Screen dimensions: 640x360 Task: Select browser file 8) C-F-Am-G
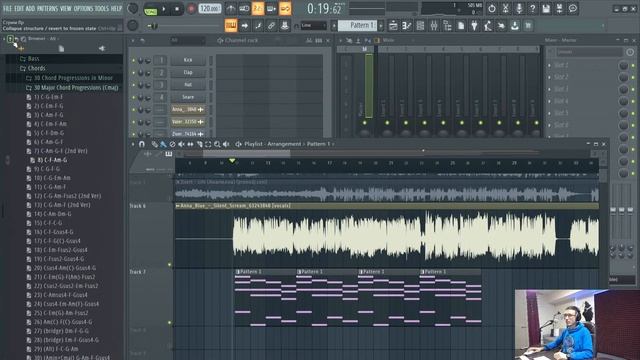coord(52,160)
